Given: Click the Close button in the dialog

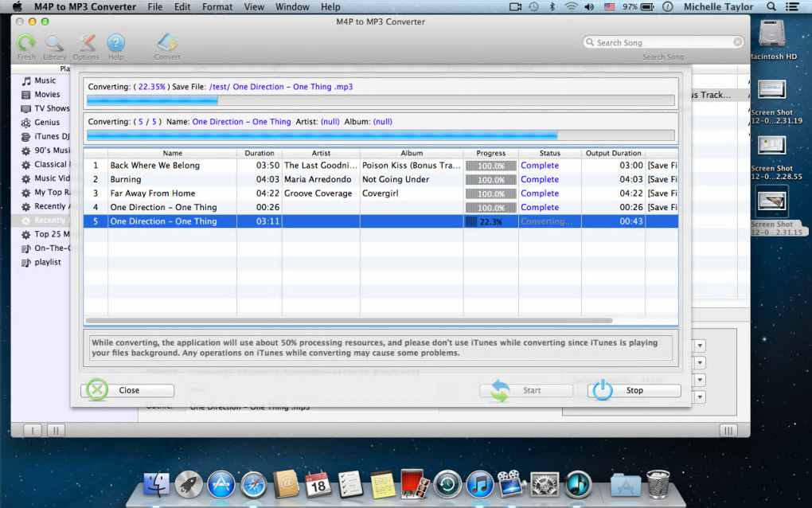Looking at the screenshot, I should tap(128, 390).
